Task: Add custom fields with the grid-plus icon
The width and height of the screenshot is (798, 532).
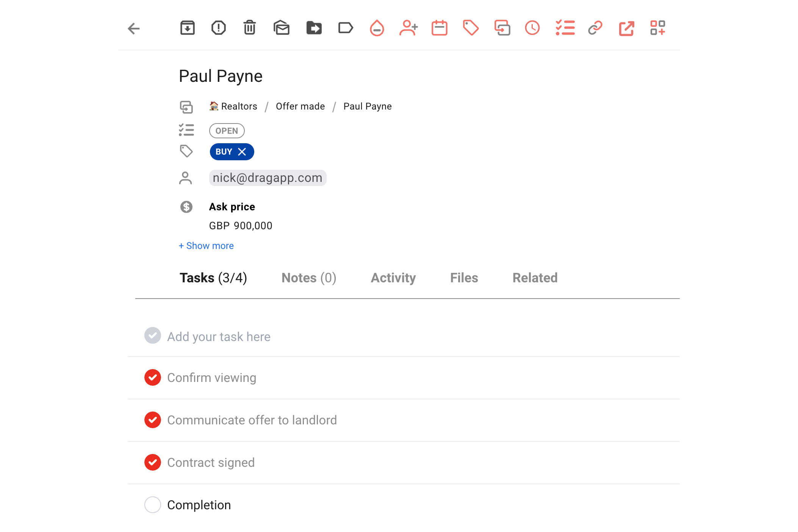Action: click(x=658, y=28)
